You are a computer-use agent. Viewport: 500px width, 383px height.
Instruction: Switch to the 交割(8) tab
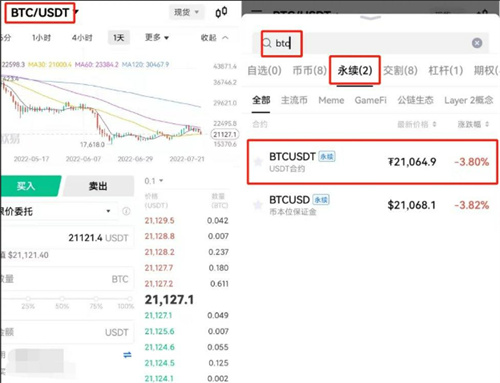point(400,71)
